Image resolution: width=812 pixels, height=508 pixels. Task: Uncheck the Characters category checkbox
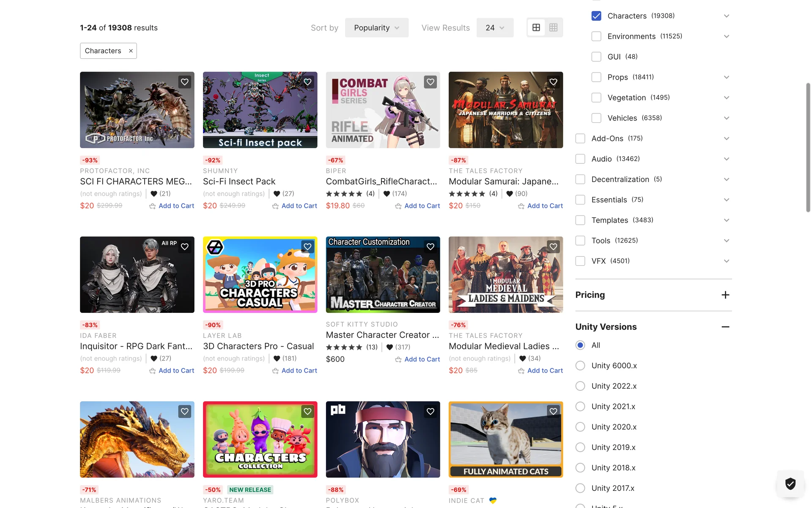pyautogui.click(x=596, y=16)
